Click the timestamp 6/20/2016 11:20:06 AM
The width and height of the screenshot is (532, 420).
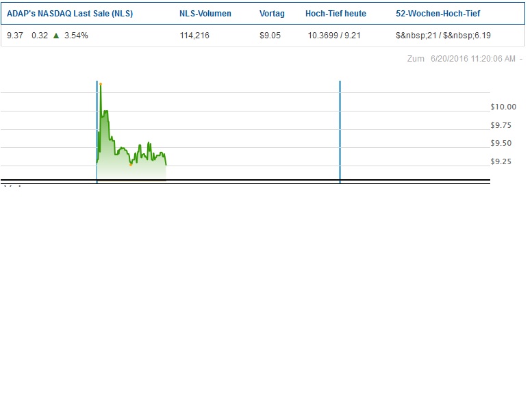pyautogui.click(x=472, y=59)
